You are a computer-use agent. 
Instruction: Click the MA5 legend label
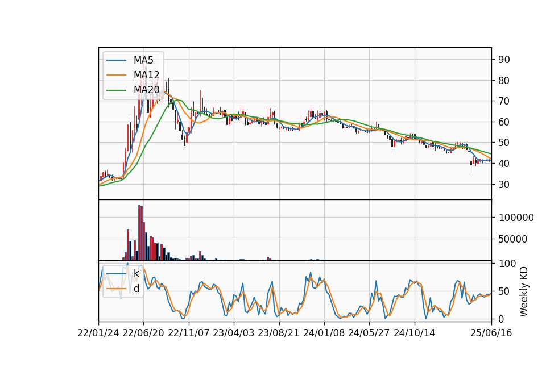(x=143, y=60)
